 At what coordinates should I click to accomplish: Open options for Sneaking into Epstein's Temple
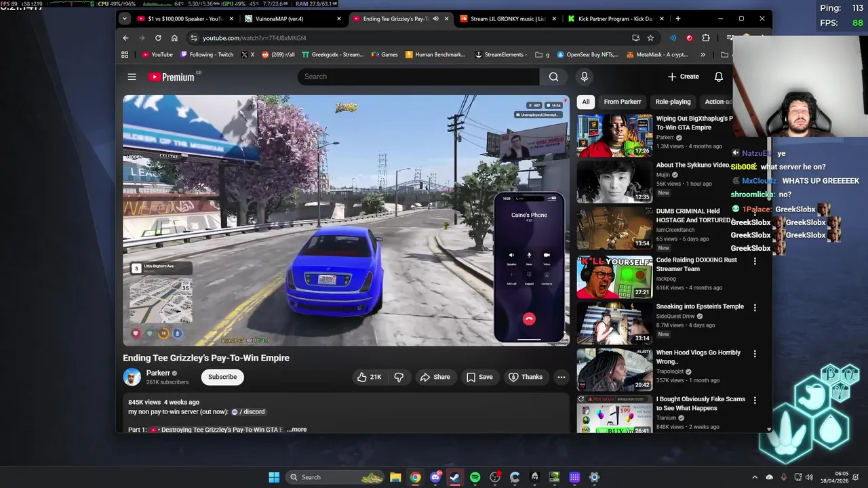pos(755,308)
